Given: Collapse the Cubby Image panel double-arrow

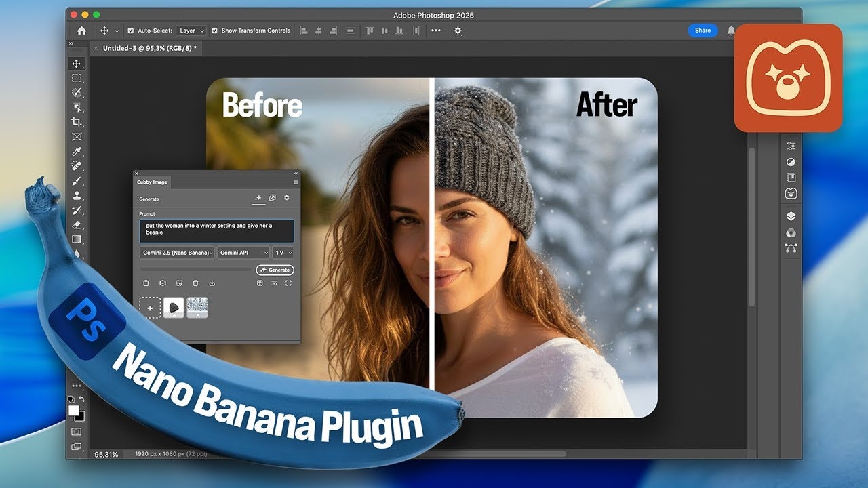Looking at the screenshot, I should [295, 174].
